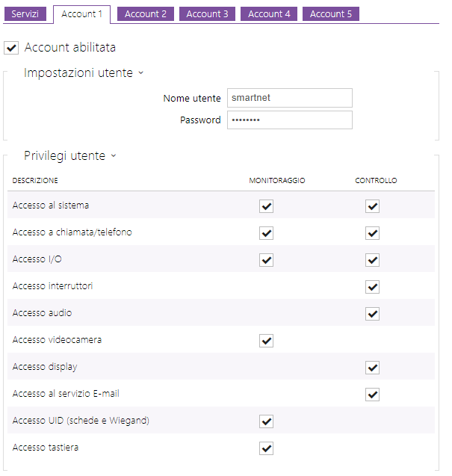Switch to the Account 3 tab
This screenshot has height=476, width=452.
(x=207, y=14)
